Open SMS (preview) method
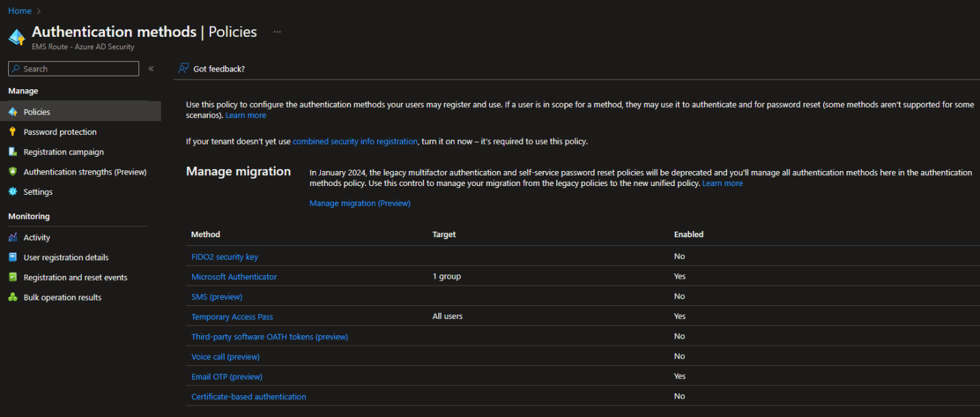This screenshot has height=417, width=980. click(x=217, y=296)
